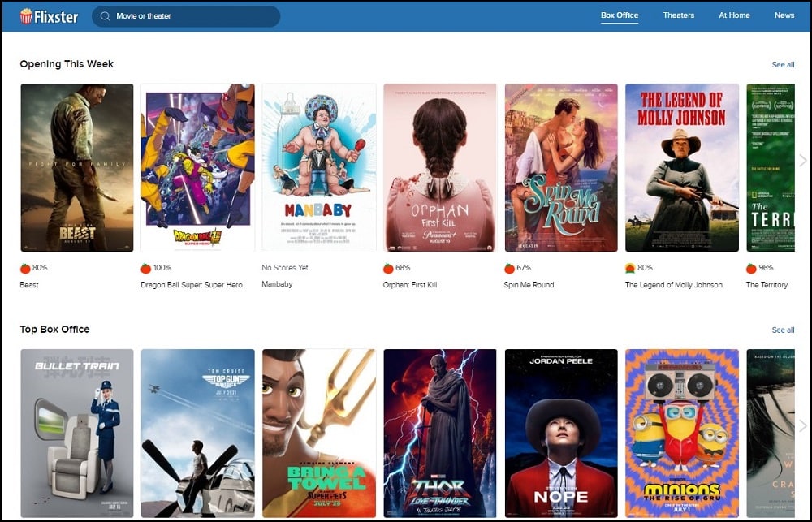The width and height of the screenshot is (812, 522).
Task: Click the Spin Me Round title
Action: 529,285
